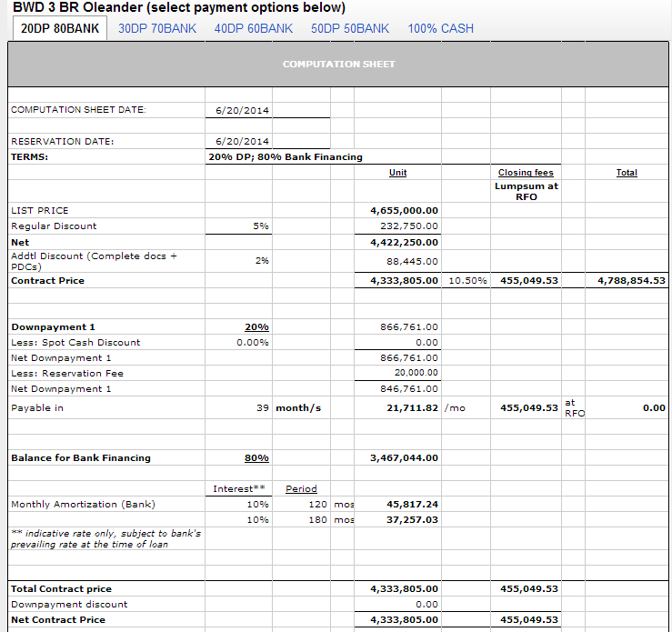This screenshot has width=672, height=632.
Task: Click the Total column heading
Action: (627, 172)
